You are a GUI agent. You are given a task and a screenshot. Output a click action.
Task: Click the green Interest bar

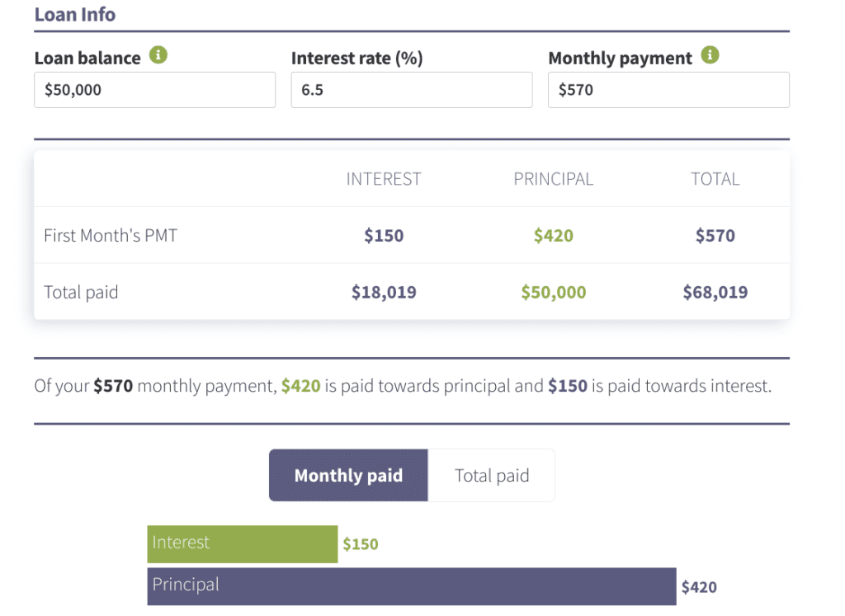pyautogui.click(x=242, y=543)
